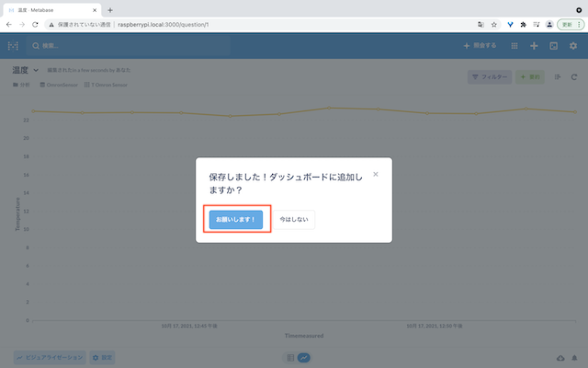Switch to line chart view toggle
The image size is (588, 368).
click(304, 358)
